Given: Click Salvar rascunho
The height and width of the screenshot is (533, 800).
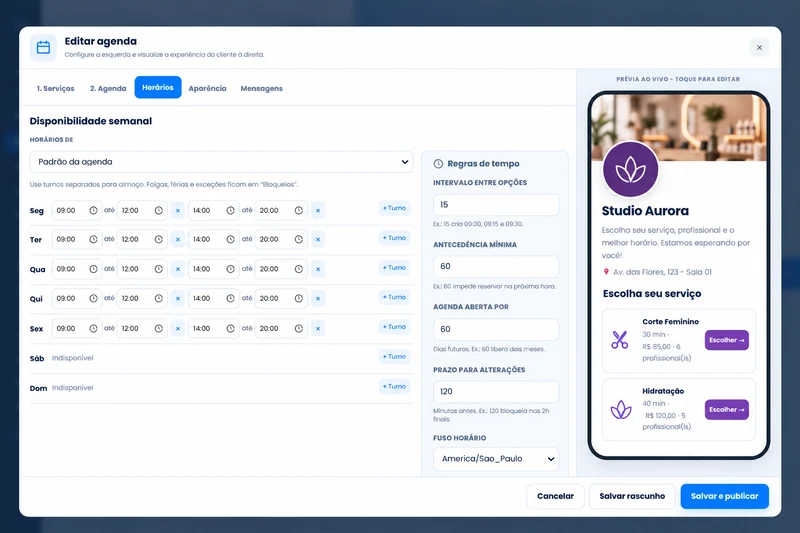Looking at the screenshot, I should [632, 496].
